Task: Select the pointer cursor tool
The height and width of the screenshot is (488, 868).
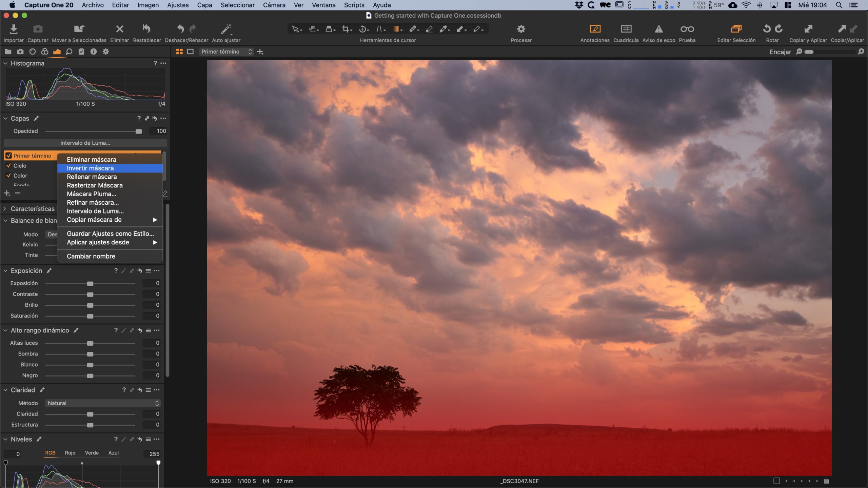Action: [x=296, y=29]
